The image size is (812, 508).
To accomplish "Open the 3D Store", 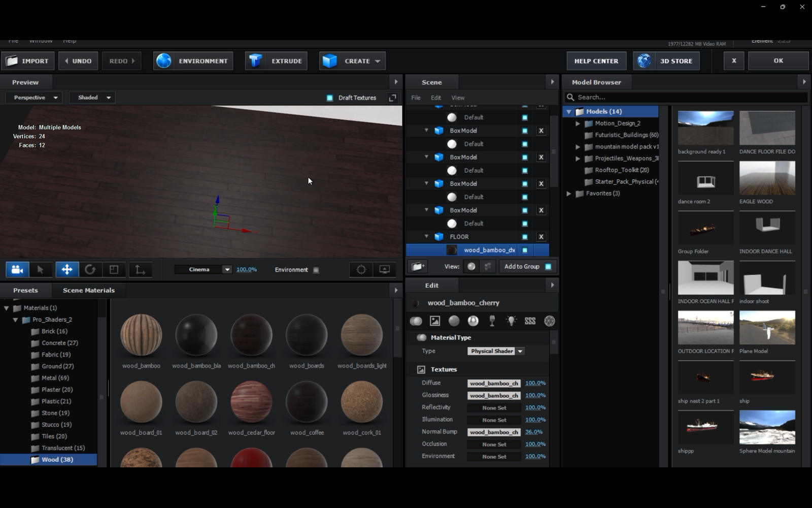I will tap(666, 61).
